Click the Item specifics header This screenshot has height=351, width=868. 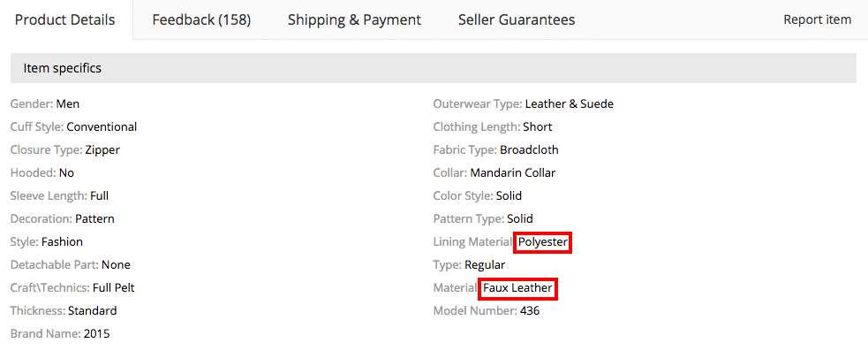click(434, 68)
